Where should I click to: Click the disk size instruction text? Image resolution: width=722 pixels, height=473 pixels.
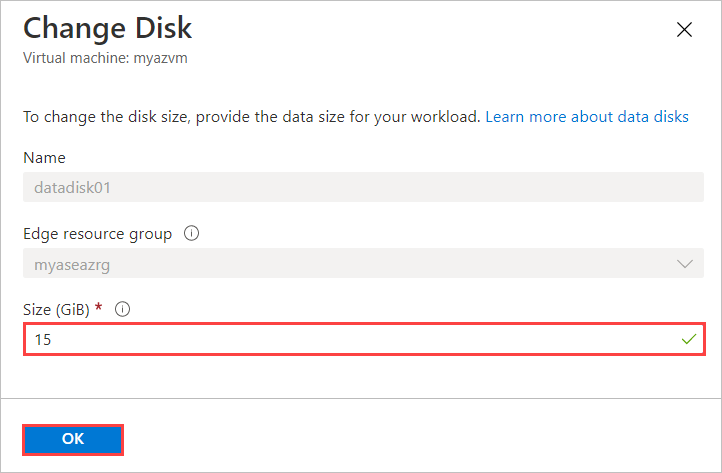(251, 117)
